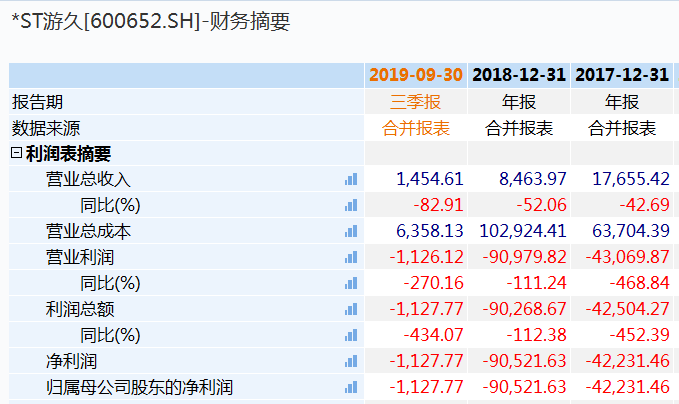Select the 2018-12-31 column header
Image resolution: width=679 pixels, height=404 pixels.
pyautogui.click(x=519, y=75)
